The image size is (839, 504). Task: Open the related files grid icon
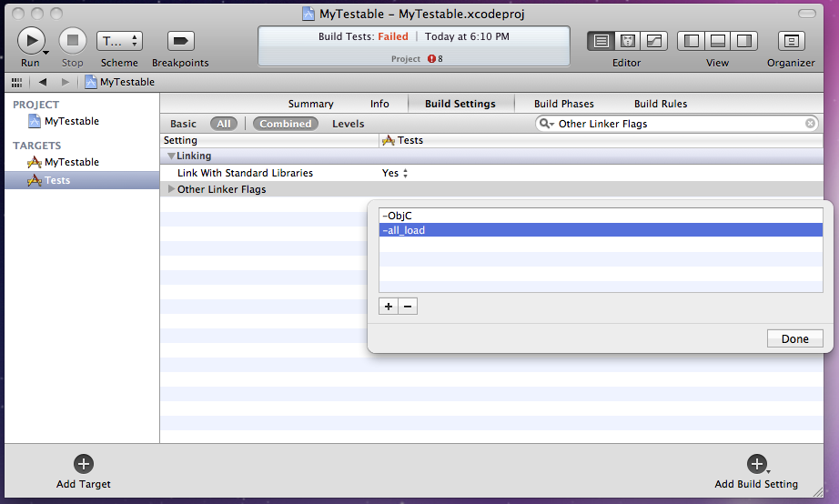click(x=16, y=83)
